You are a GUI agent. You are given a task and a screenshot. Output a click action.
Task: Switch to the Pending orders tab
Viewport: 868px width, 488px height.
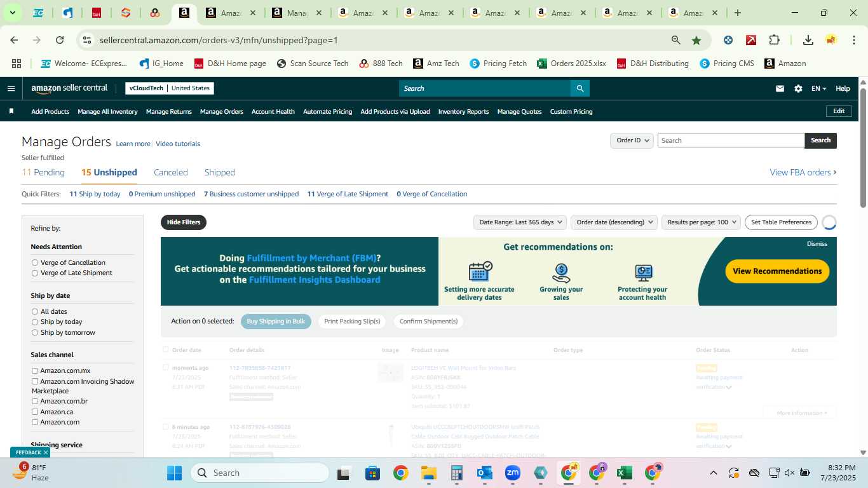43,172
